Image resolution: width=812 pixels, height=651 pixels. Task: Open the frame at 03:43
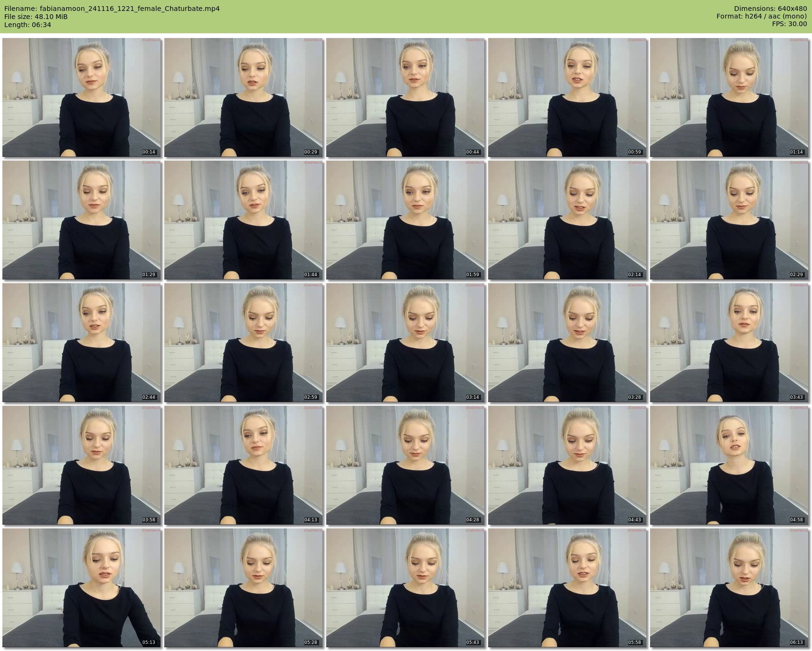coord(729,343)
